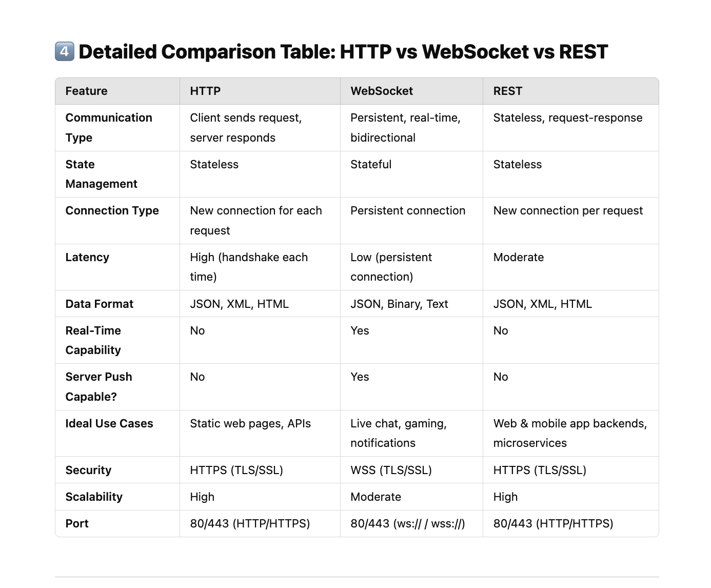Viewport: 711px width, 588px height.
Task: Click the Real-Time Capability row label
Action: [x=93, y=340]
